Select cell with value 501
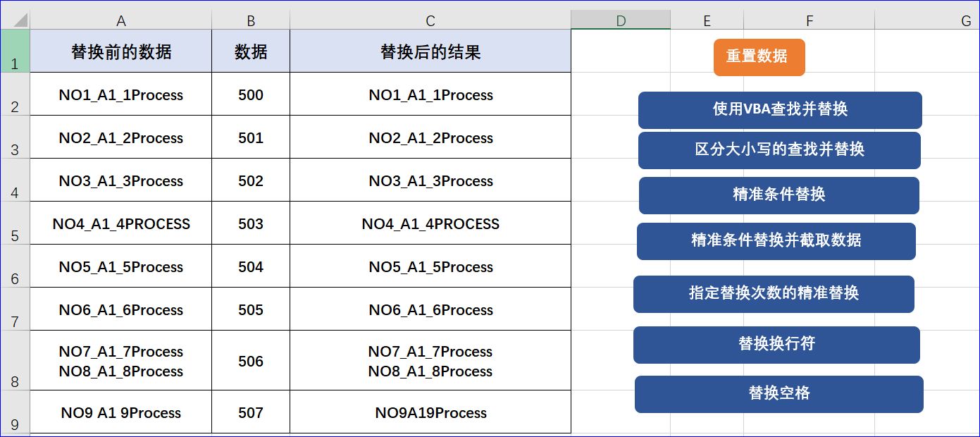The width and height of the screenshot is (980, 437). click(x=251, y=137)
